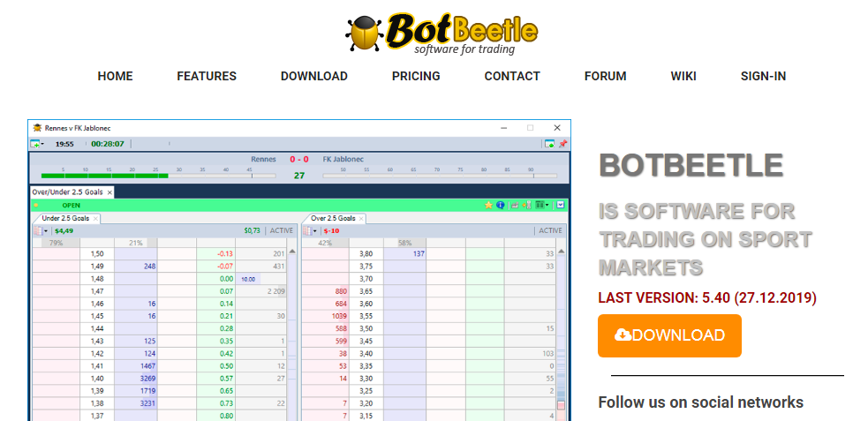Select the Over 2.5 Goals tab
The height and width of the screenshot is (421, 868).
coord(333,219)
